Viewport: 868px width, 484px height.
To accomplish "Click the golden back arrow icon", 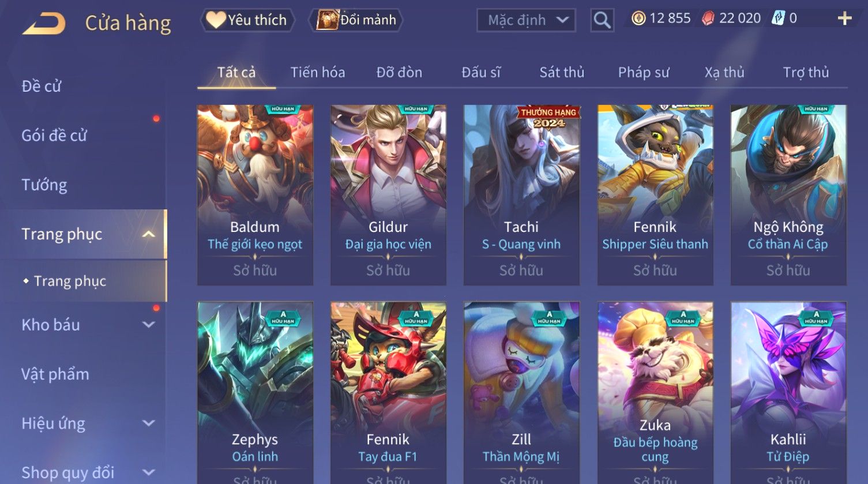I will tap(44, 24).
